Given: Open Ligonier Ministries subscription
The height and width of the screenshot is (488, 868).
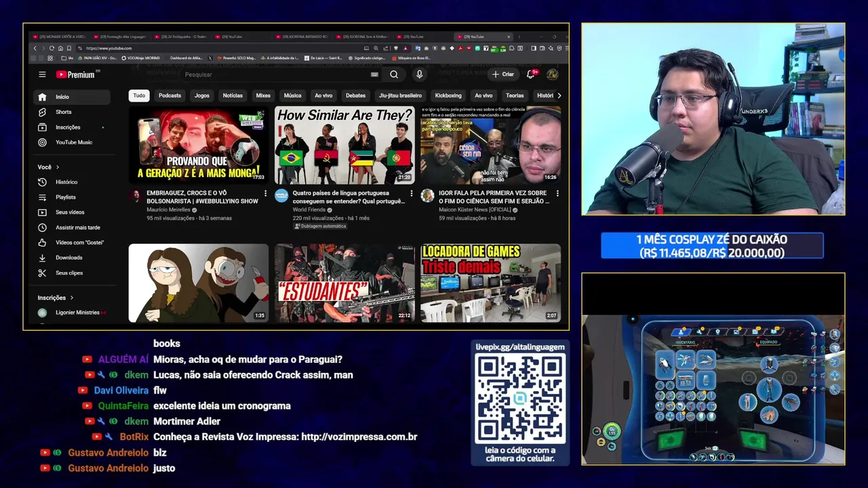Looking at the screenshot, I should coord(72,312).
